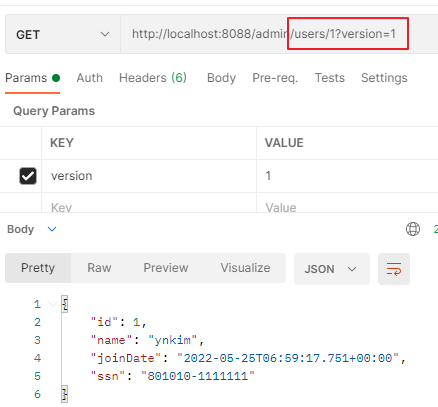Screen dimensions: 438x407
Task: Expand the response Body dropdown
Action: [32, 229]
